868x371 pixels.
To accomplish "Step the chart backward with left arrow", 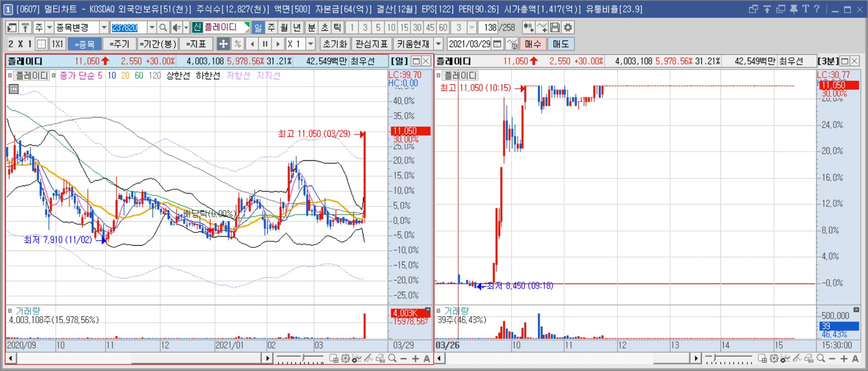I will pos(252,44).
